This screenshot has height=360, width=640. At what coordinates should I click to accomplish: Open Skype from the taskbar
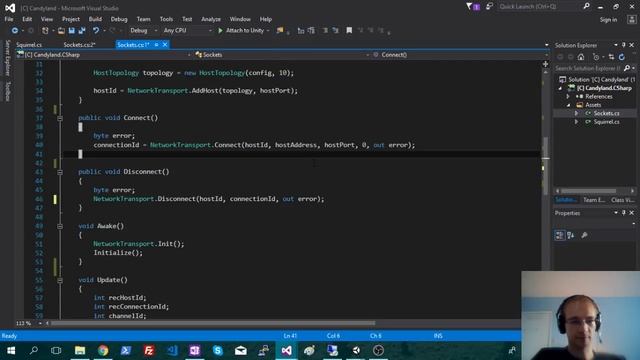[218, 350]
